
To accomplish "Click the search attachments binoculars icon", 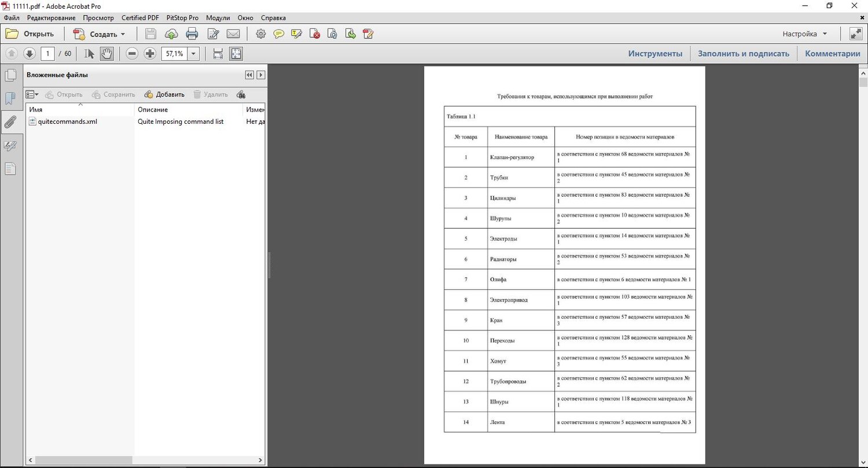I will (x=241, y=94).
